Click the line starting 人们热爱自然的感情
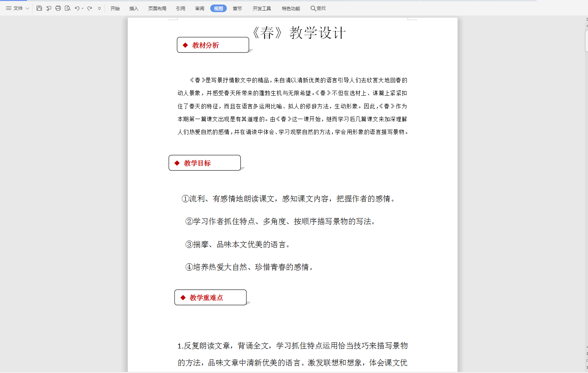The width and height of the screenshot is (588, 373). (293, 132)
